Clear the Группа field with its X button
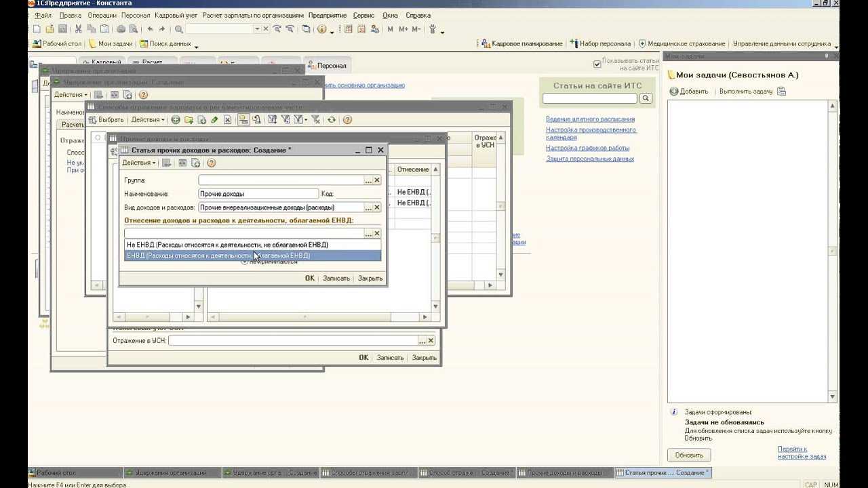This screenshot has height=488, width=868. pyautogui.click(x=377, y=180)
